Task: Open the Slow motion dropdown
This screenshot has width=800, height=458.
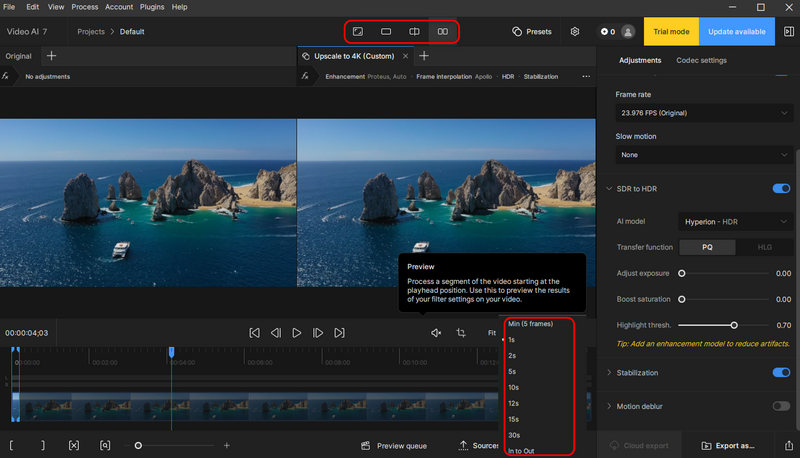Action: coord(704,155)
